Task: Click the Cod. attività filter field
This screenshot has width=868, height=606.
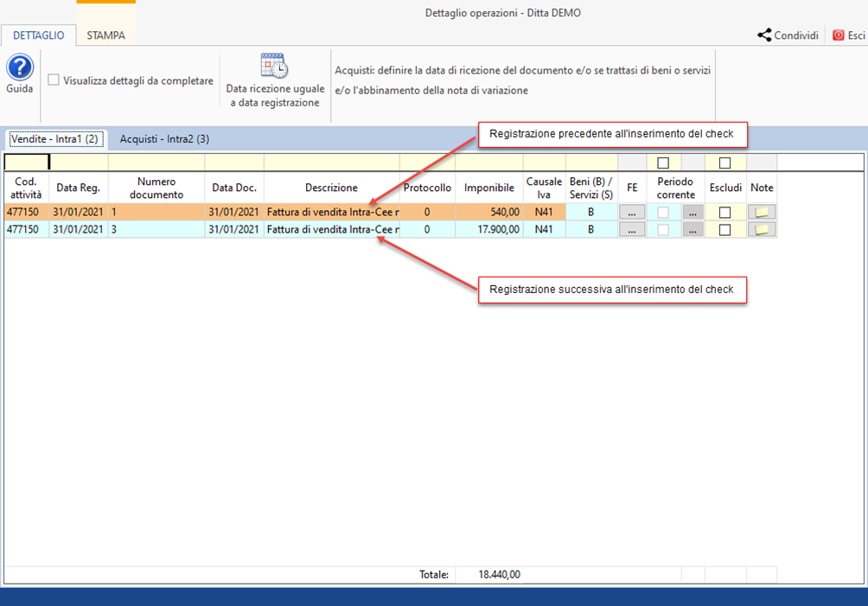Action: (26, 162)
